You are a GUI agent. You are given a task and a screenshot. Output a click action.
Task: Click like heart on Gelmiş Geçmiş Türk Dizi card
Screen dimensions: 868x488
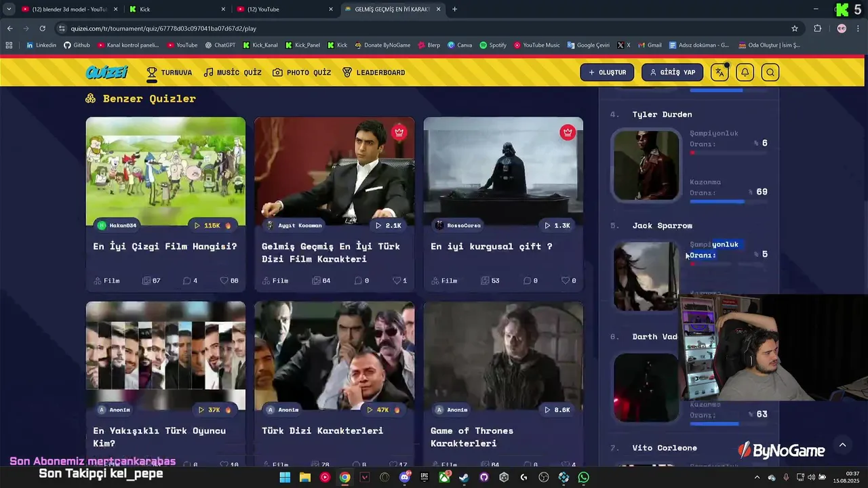pos(396,281)
